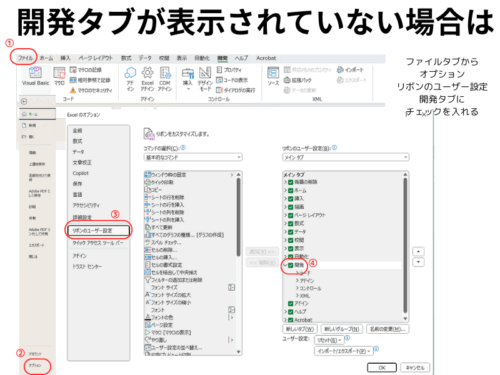500x375 pixels.
Task: Click the move up arrow button
Action: (418, 251)
